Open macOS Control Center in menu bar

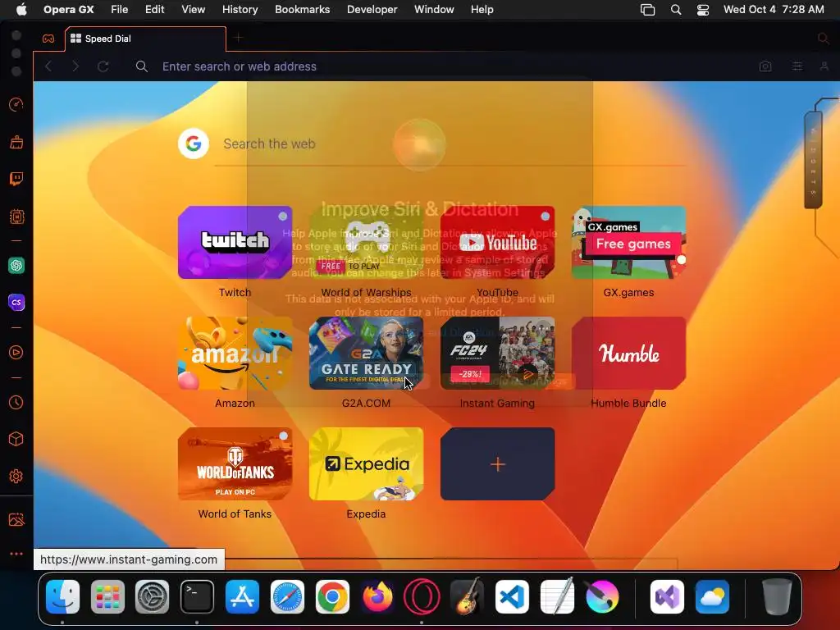click(703, 10)
